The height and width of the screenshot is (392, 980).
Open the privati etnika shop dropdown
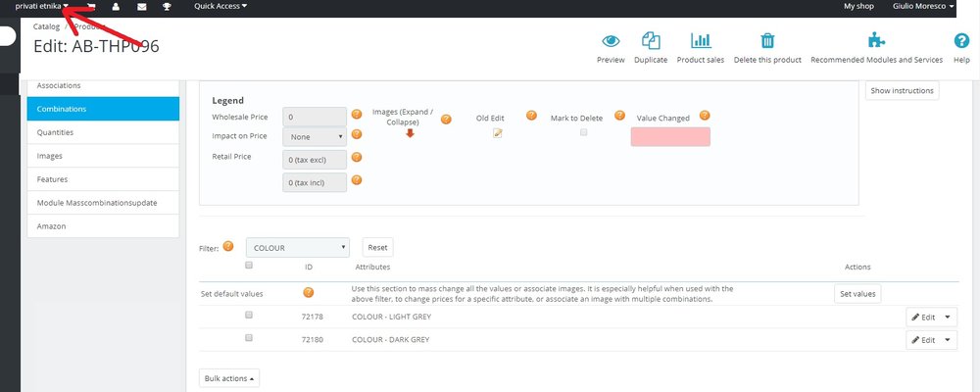pos(42,6)
